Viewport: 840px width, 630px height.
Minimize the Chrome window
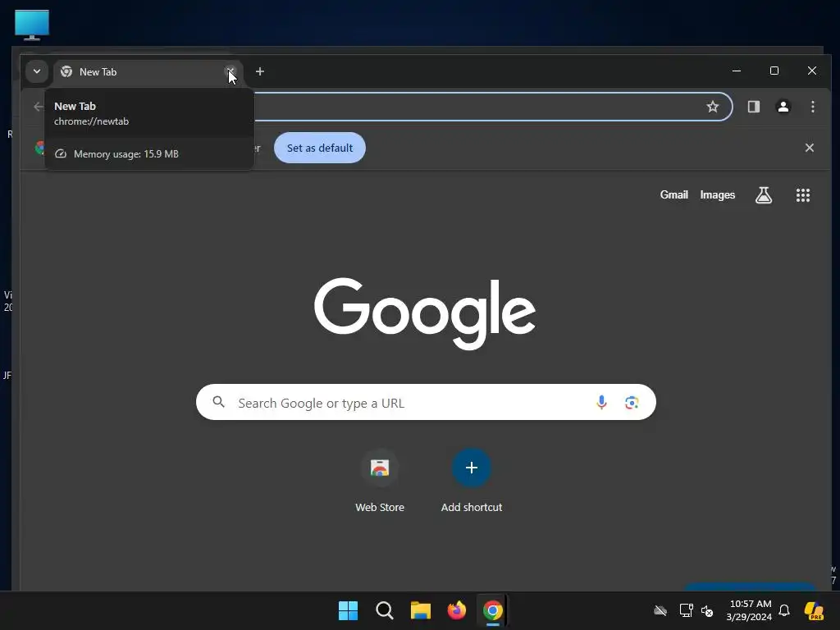(x=737, y=71)
